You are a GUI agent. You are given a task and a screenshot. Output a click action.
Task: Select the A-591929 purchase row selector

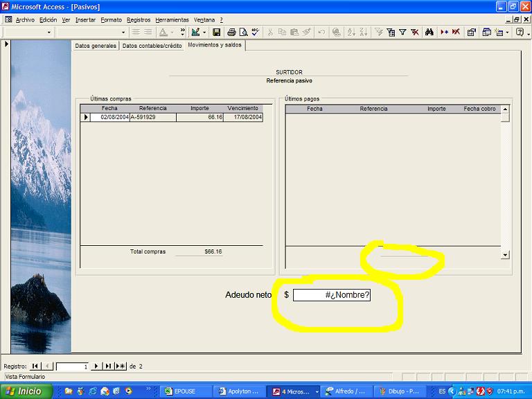pos(85,117)
